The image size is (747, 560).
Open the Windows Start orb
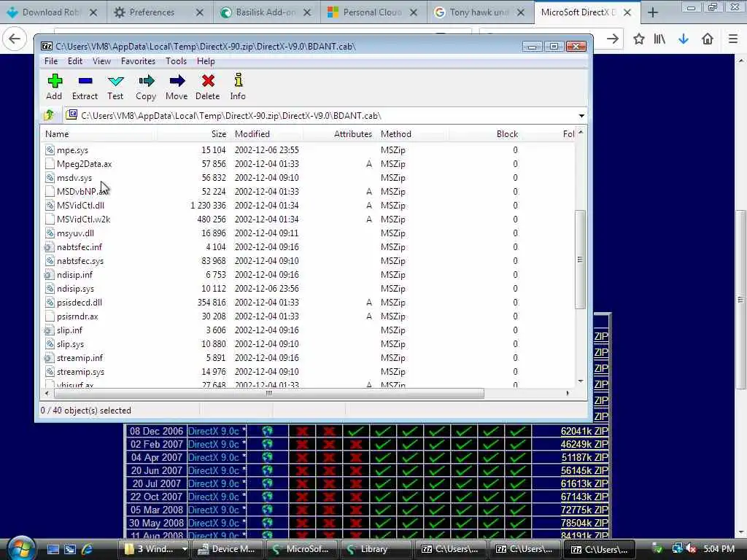click(x=20, y=548)
